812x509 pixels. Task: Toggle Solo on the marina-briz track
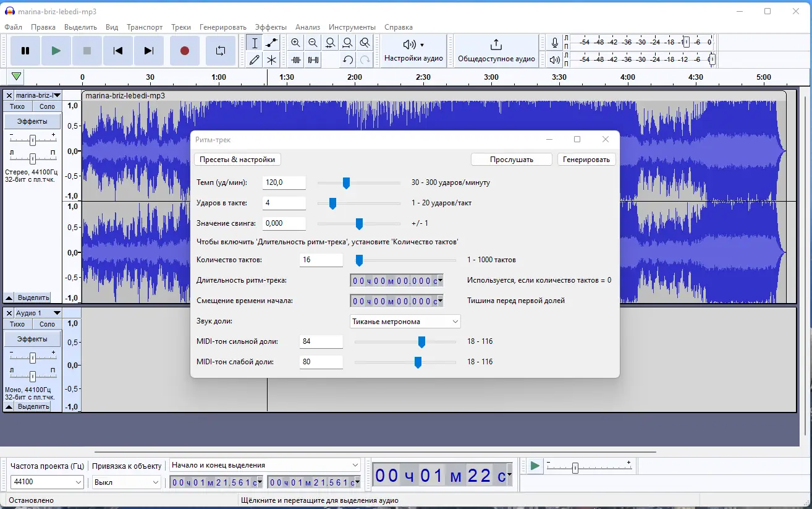[48, 106]
